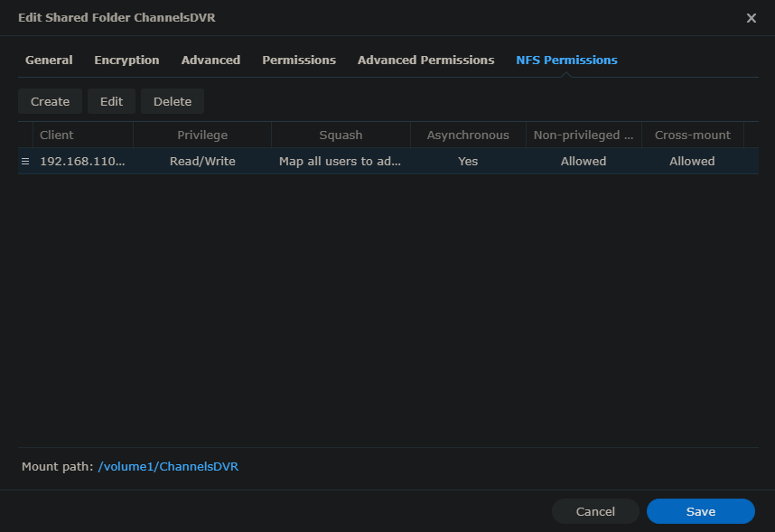Sort by the Asynchronous column header

[468, 135]
